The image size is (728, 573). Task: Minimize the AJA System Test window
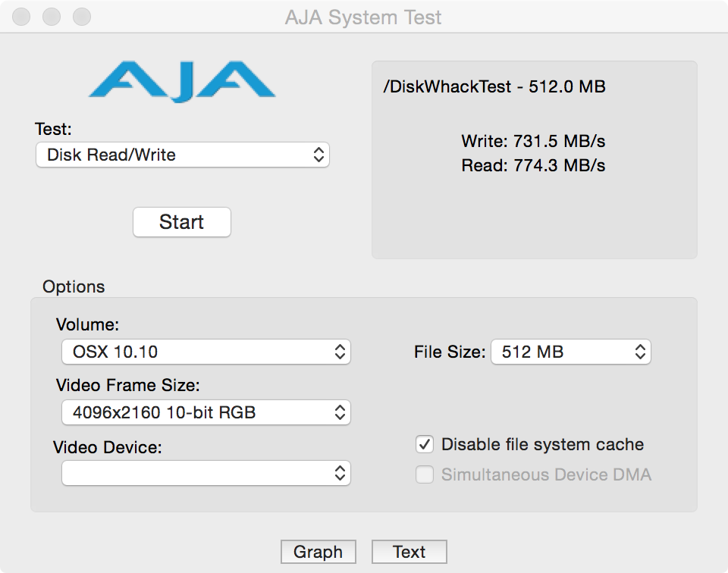pos(52,17)
